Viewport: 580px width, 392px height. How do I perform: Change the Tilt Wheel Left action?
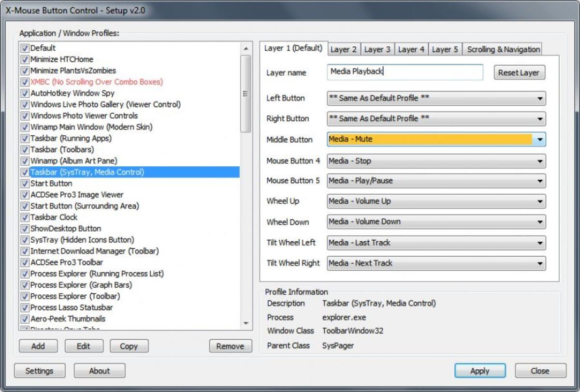point(540,243)
